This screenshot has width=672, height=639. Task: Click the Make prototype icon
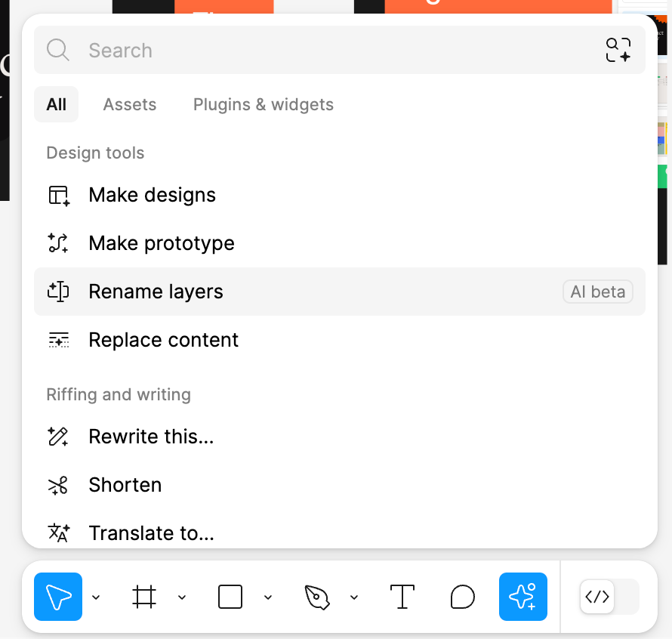tap(58, 243)
